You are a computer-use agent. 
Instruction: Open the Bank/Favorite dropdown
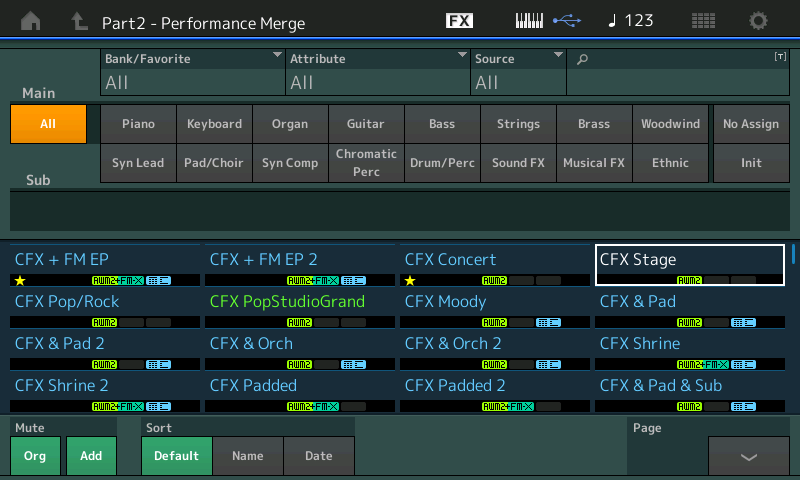[192, 72]
